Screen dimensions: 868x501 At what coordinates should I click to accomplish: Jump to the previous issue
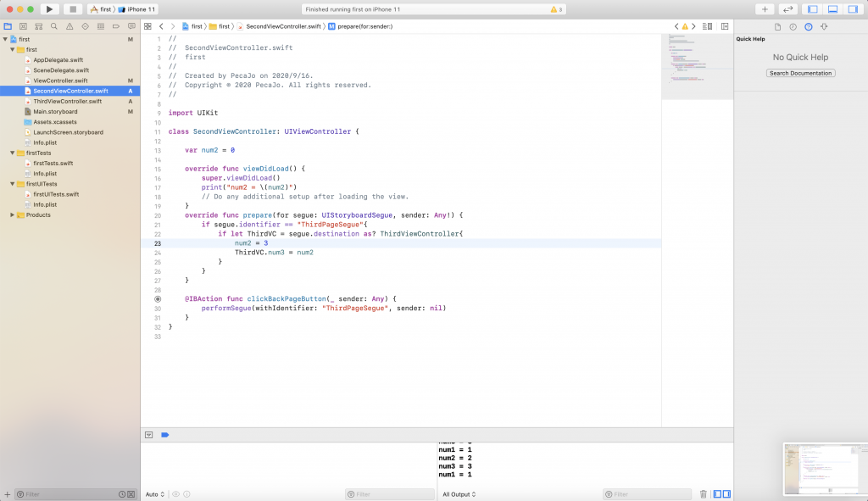click(676, 26)
